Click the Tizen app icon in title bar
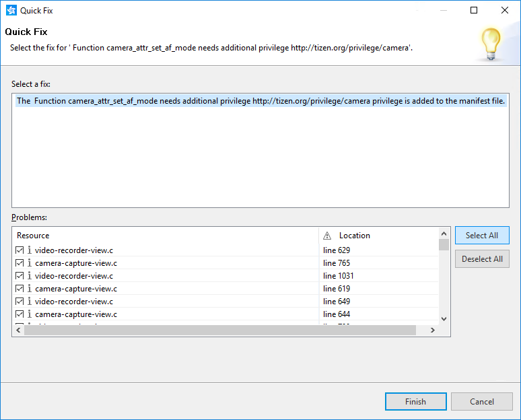This screenshot has height=420, width=521. (11, 11)
